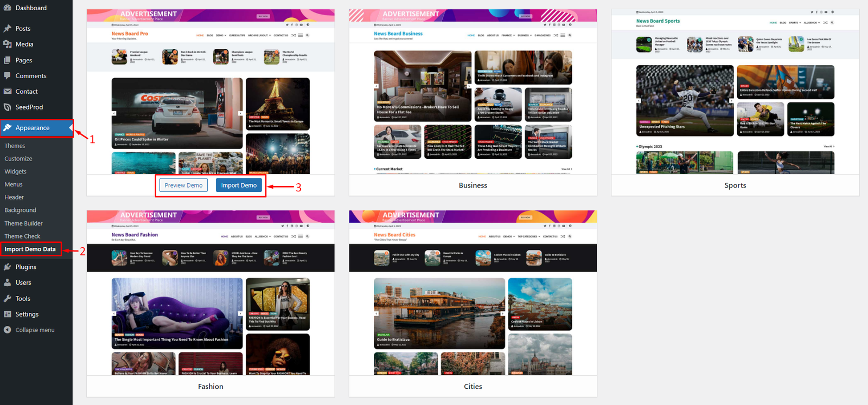Click the Appearance paintbrush icon
This screenshot has width=868, height=405.
7,128
